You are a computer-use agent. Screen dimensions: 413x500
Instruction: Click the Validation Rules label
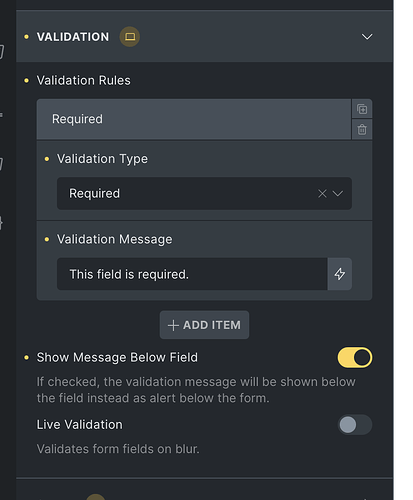point(83,80)
